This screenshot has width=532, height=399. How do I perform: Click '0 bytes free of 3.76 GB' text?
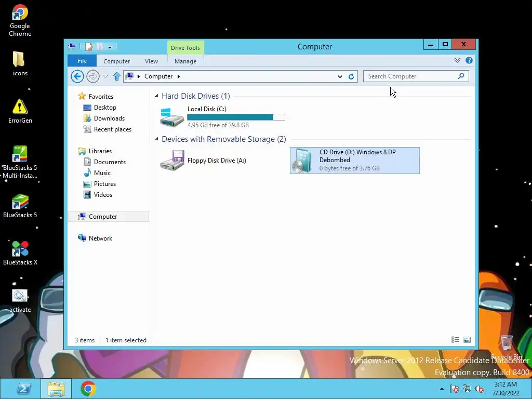pyautogui.click(x=350, y=168)
